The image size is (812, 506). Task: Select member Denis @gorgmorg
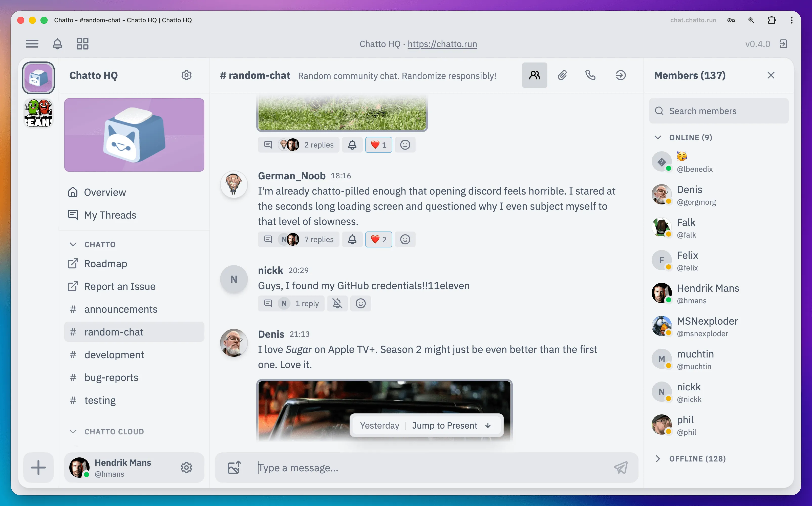click(x=719, y=195)
